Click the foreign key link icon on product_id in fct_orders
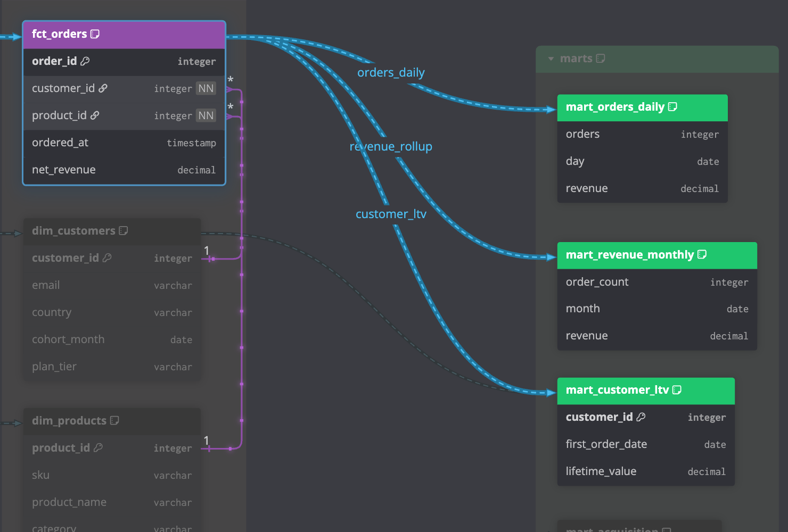The width and height of the screenshot is (788, 532). [95, 115]
